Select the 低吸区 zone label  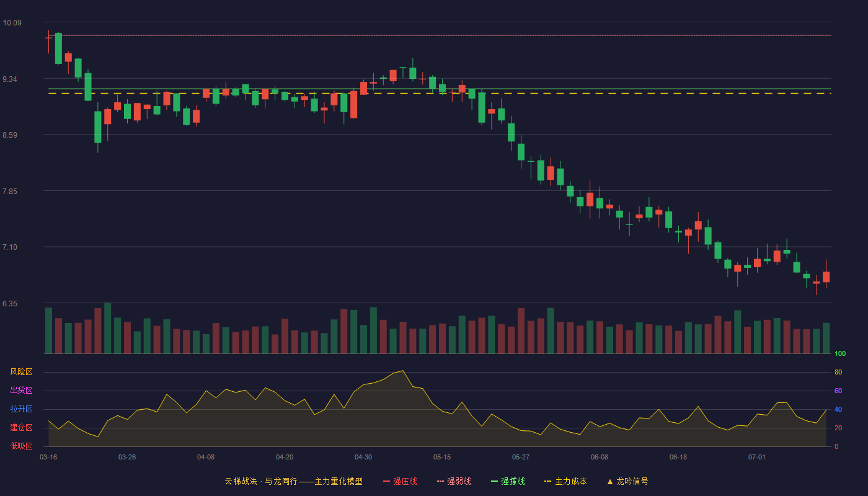(21, 446)
